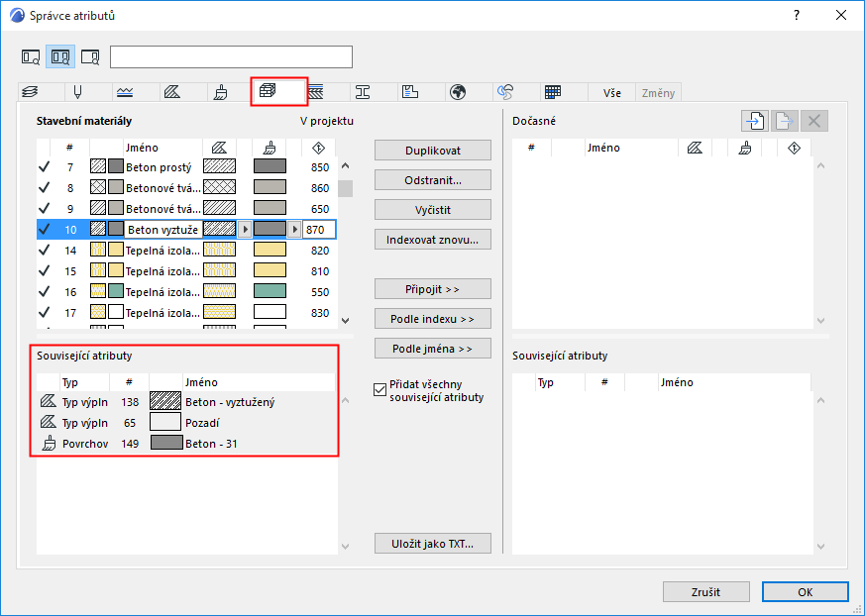This screenshot has height=616, width=865.
Task: Click the Indexovat znovu... button
Action: [432, 240]
